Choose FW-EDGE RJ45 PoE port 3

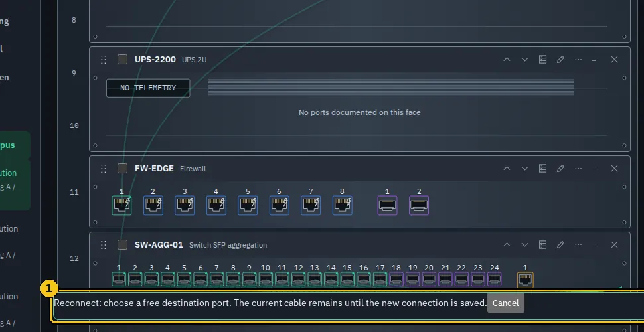(185, 205)
